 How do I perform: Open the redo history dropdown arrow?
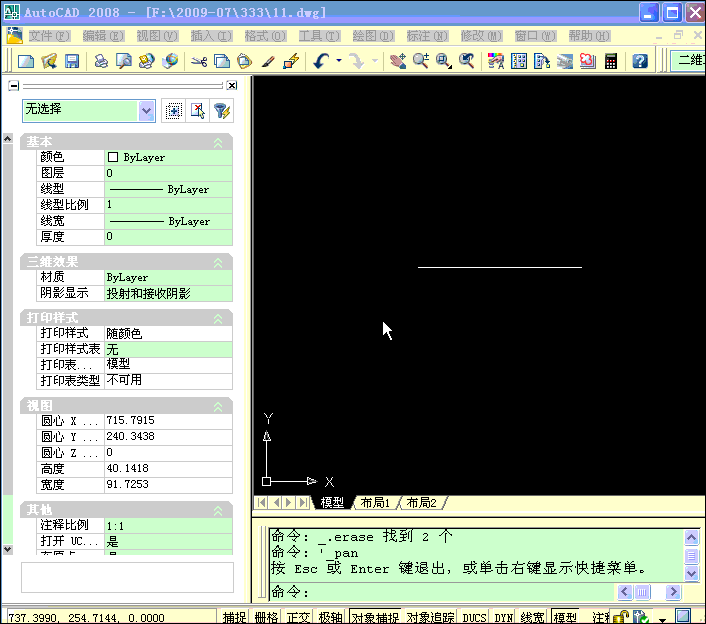375,60
